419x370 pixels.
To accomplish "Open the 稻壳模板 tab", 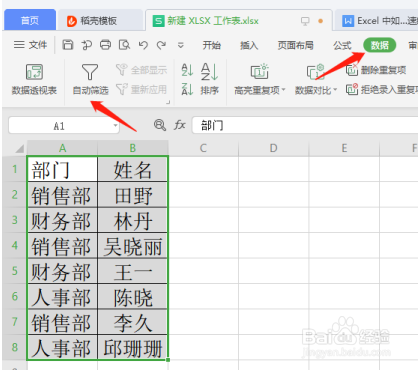I will [x=100, y=21].
